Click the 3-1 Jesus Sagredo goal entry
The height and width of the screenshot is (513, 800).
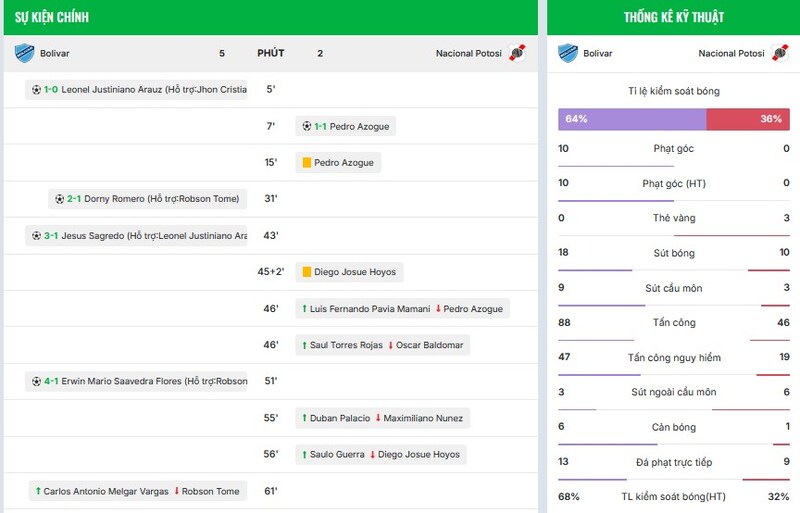tap(138, 236)
